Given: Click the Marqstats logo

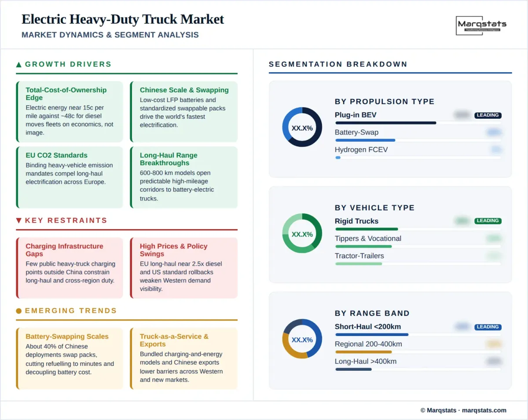Looking at the screenshot, I should click(x=481, y=26).
